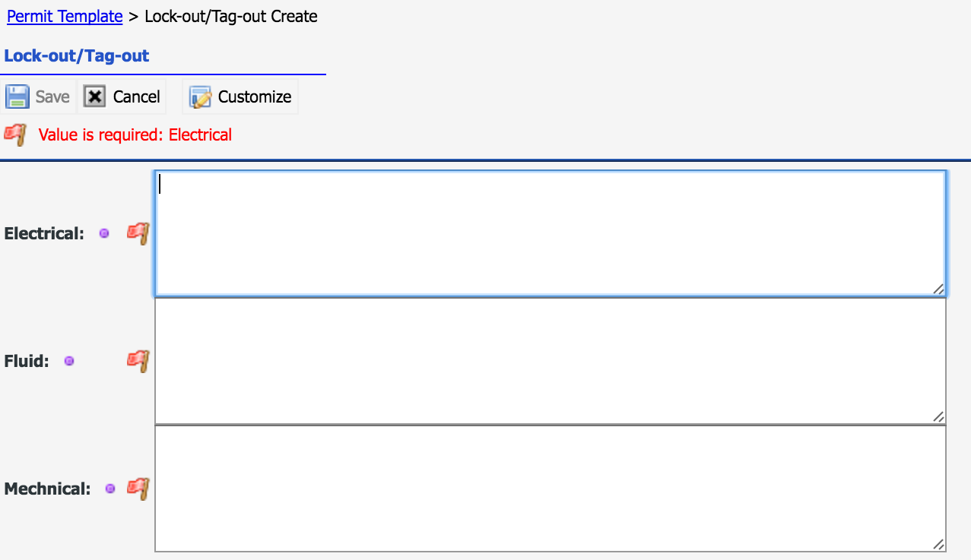Click the Customize pencil icon

(200, 97)
